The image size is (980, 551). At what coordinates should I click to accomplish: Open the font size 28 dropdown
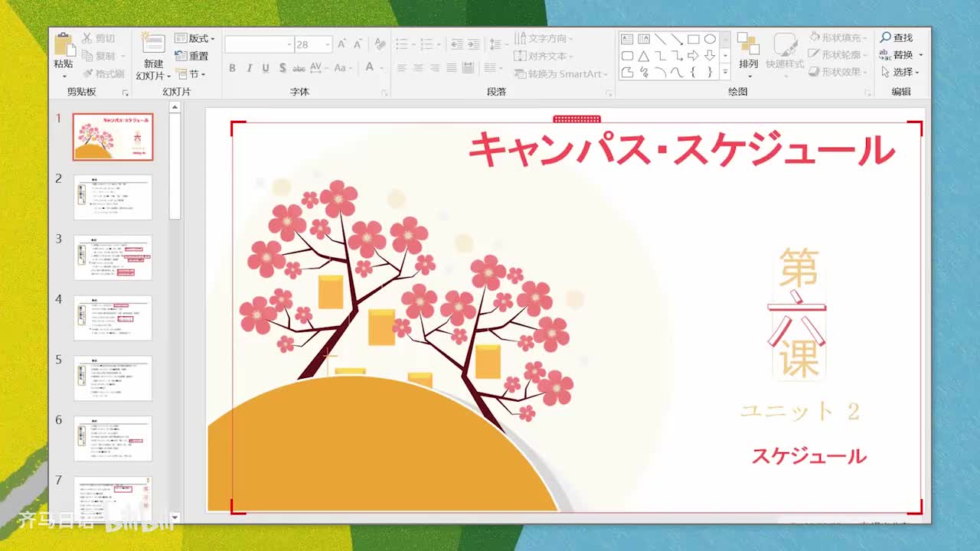[314, 44]
